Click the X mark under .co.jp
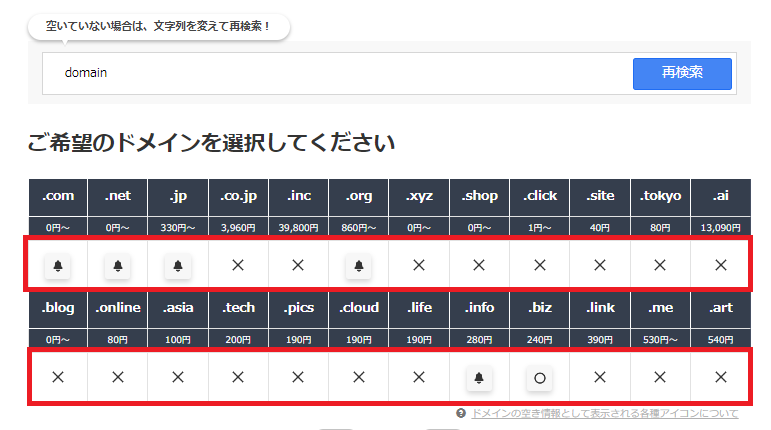Screen dimensions: 771x430 (238, 265)
